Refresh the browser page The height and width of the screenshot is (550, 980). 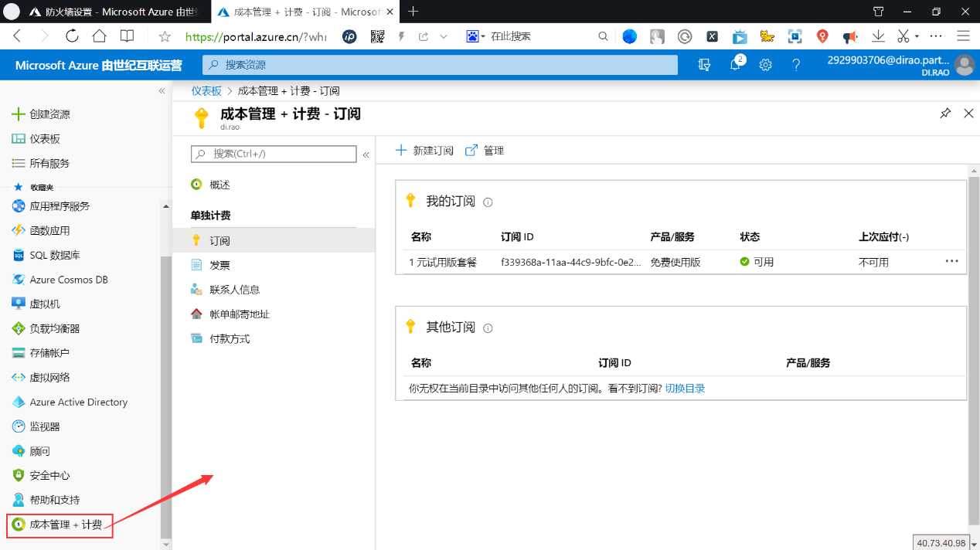pyautogui.click(x=72, y=36)
